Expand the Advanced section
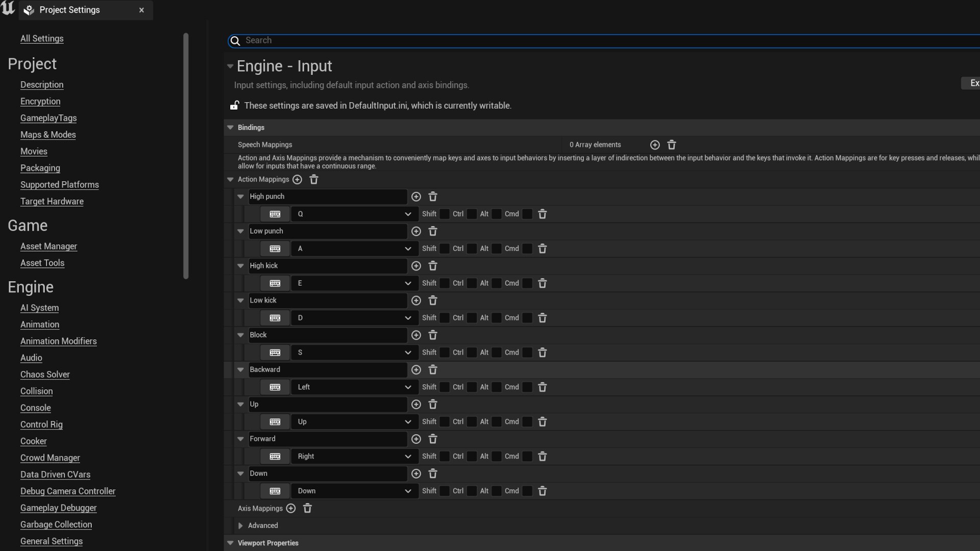Screen dimensions: 980x551 pyautogui.click(x=240, y=525)
